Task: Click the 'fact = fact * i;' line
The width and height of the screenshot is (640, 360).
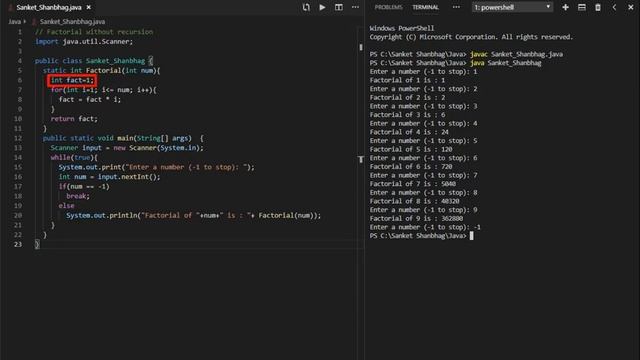Action: 90,99
